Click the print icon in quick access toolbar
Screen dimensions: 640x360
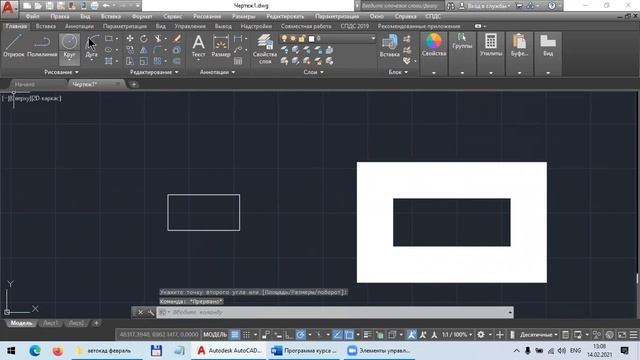pyautogui.click(x=94, y=6)
